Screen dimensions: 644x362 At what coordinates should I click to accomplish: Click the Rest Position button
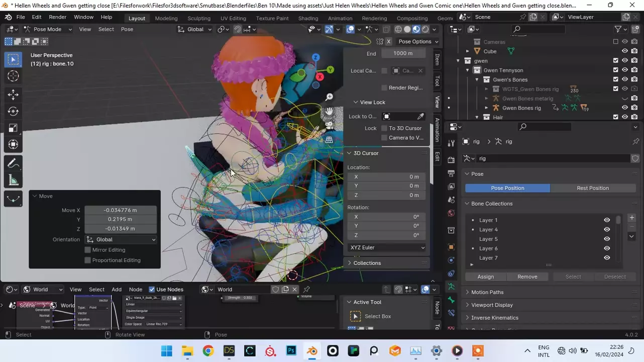pos(592,188)
